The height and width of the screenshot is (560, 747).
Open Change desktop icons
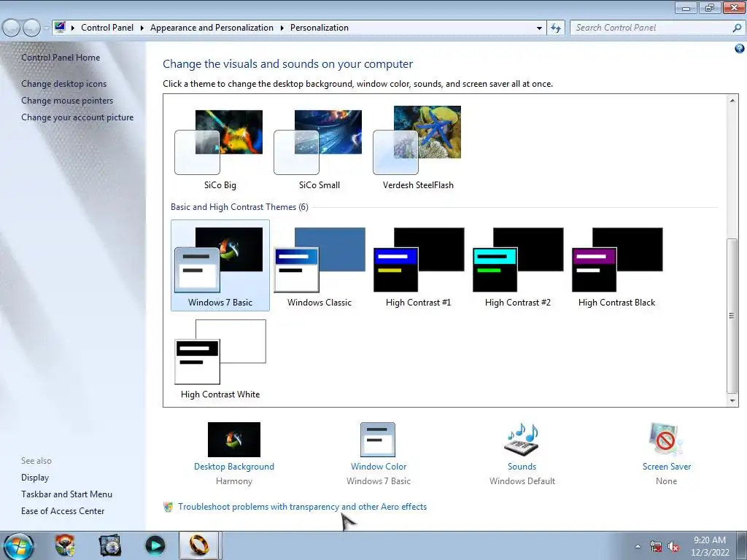pos(64,84)
